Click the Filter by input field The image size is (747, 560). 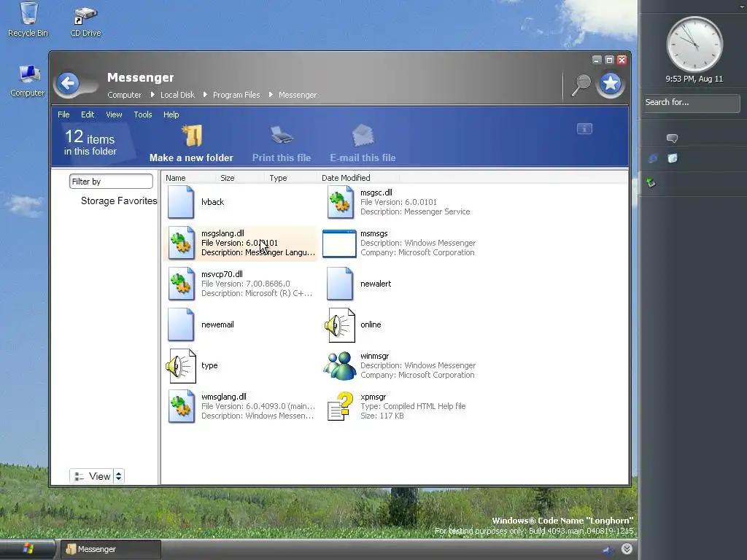[x=111, y=182]
